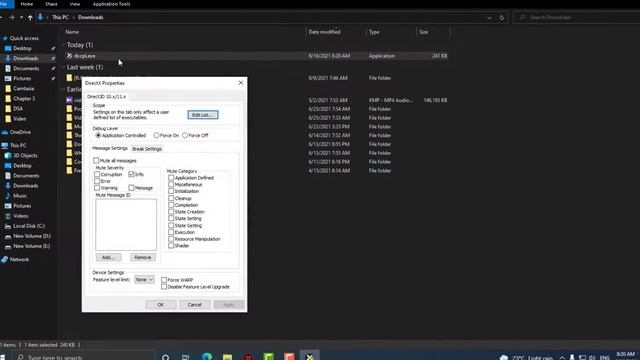Check Shader mute category

(171, 246)
